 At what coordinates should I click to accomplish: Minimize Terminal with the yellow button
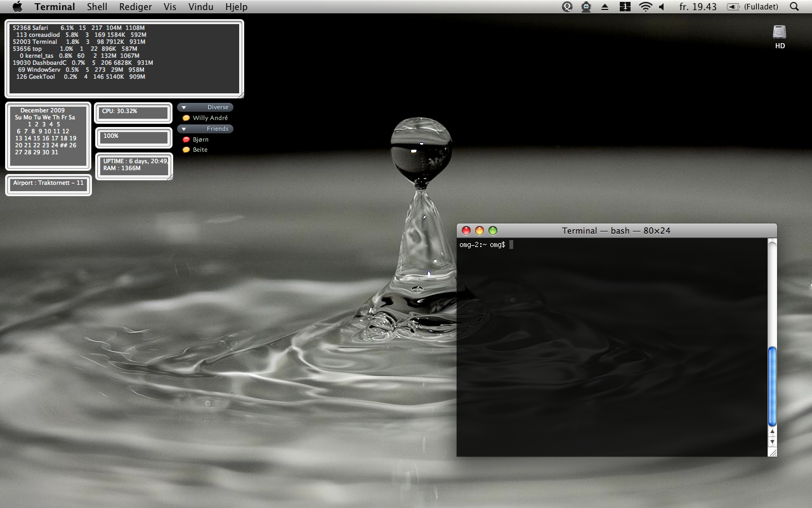pos(480,231)
